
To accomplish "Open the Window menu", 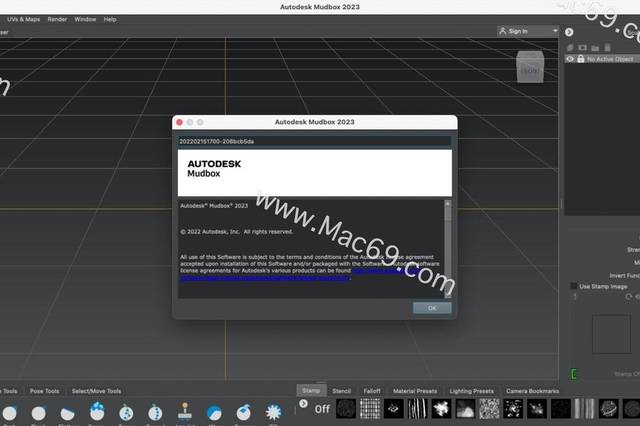I will pyautogui.click(x=85, y=19).
